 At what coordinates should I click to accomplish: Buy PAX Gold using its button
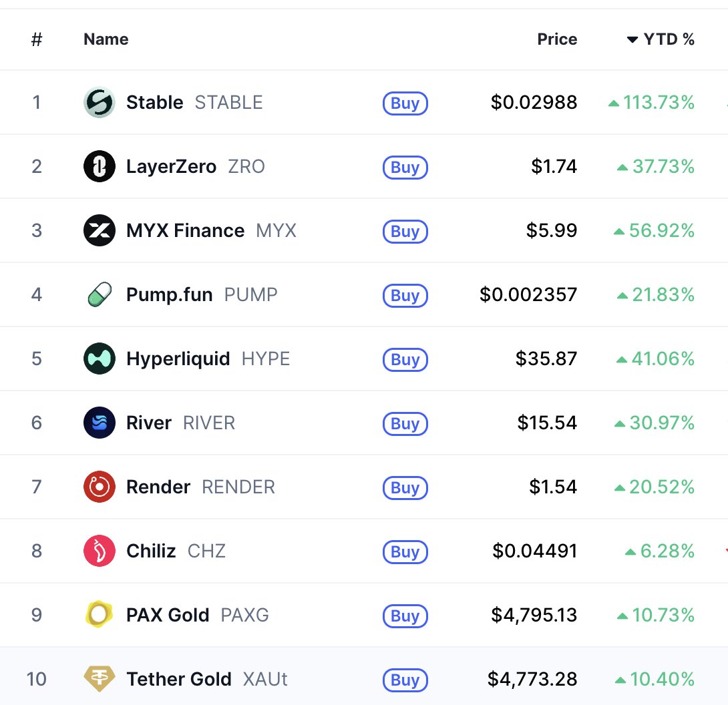point(405,616)
